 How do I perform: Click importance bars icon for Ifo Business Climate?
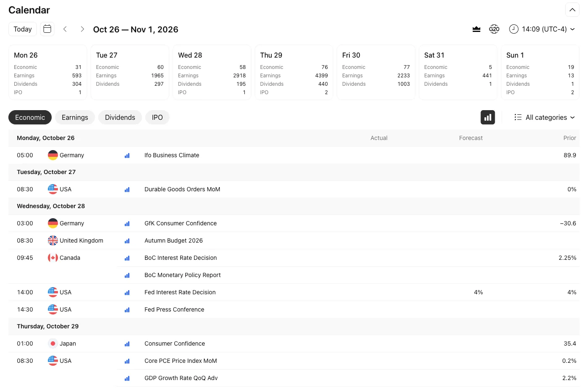[x=127, y=156]
